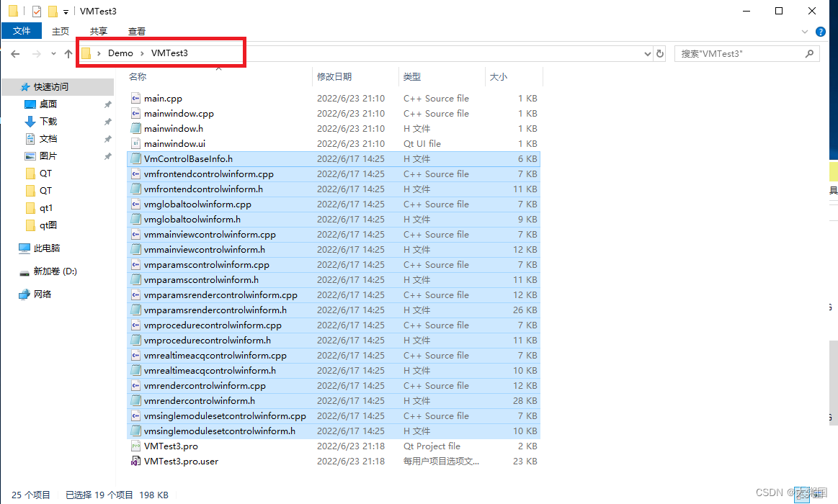838x504 pixels.
Task: Select file vmparamscontrolwinform.h
Action: [x=334, y=280]
